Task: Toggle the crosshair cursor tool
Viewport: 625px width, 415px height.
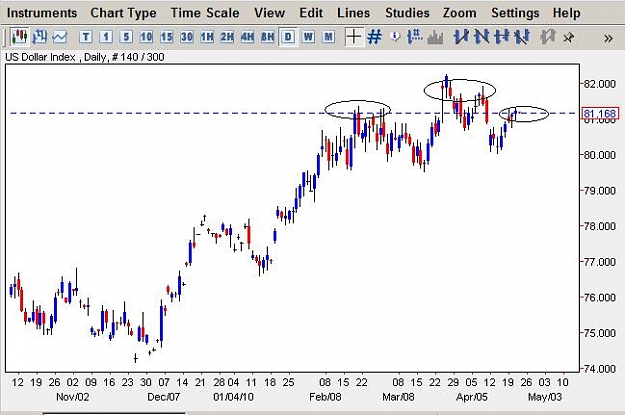Action: (x=354, y=37)
